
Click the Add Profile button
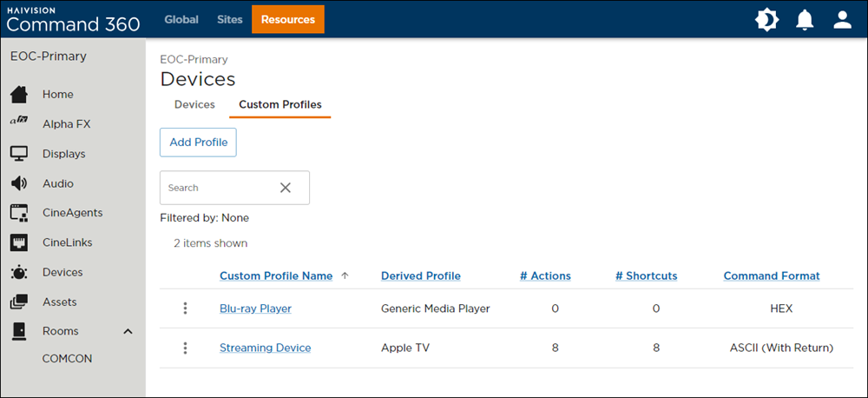[198, 143]
